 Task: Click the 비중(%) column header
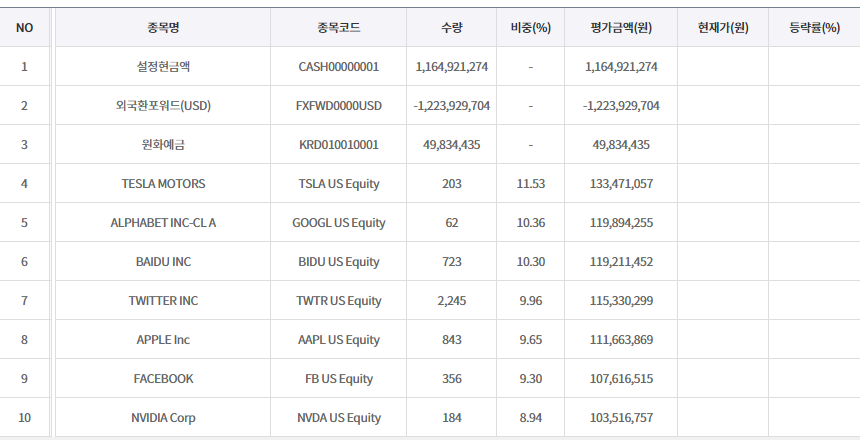[531, 28]
